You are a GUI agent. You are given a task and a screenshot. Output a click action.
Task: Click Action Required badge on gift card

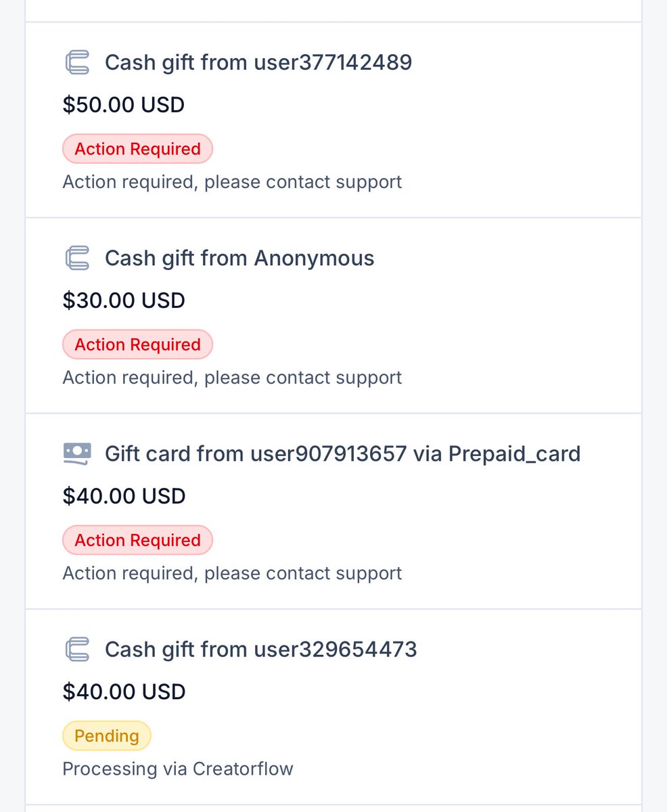click(x=137, y=540)
